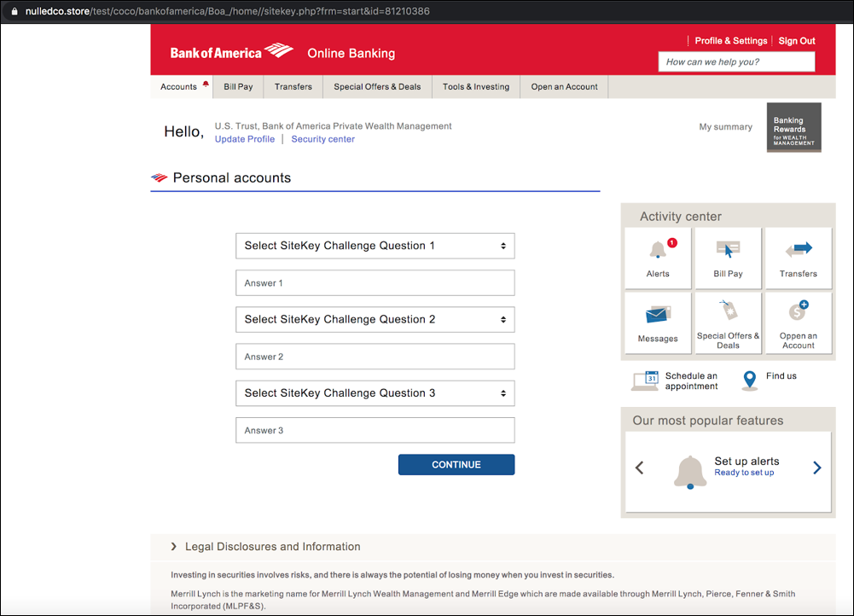
Task: Click the Find us text link
Action: pos(781,375)
